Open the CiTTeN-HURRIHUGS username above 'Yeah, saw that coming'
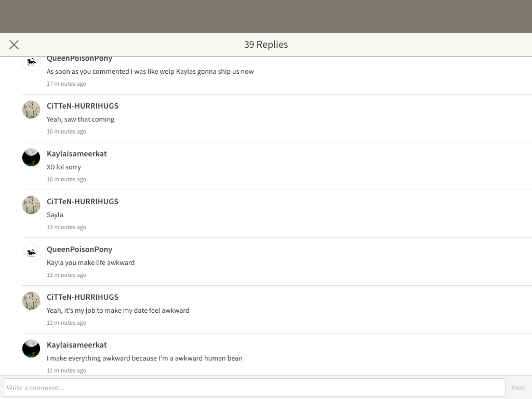This screenshot has width=532, height=399. [83, 106]
